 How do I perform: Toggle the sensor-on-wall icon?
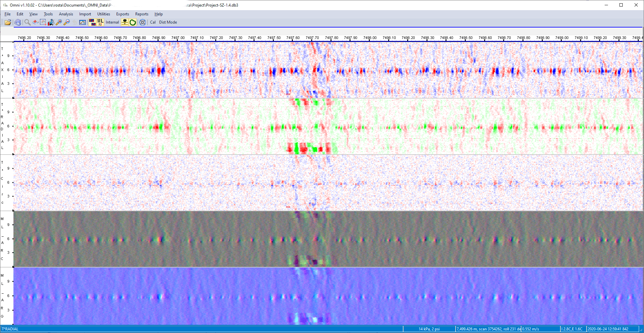125,22
